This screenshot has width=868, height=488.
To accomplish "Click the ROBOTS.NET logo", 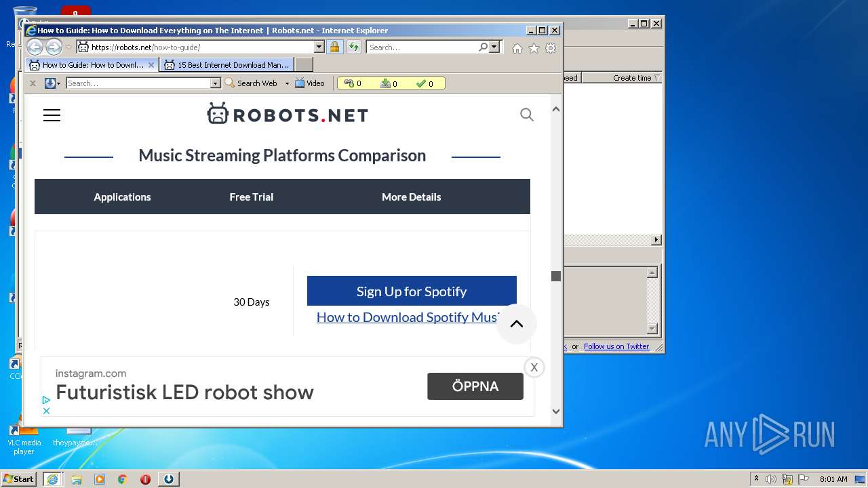I will [288, 114].
